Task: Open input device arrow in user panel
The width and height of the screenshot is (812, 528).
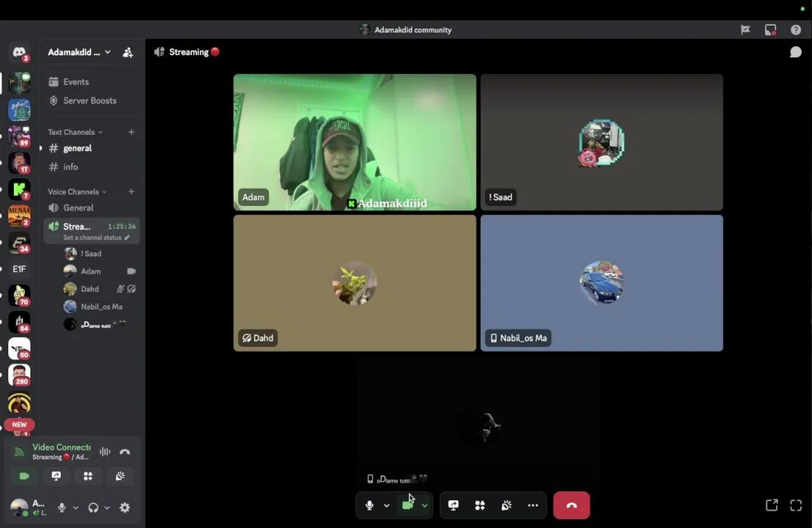Action: tap(75, 507)
